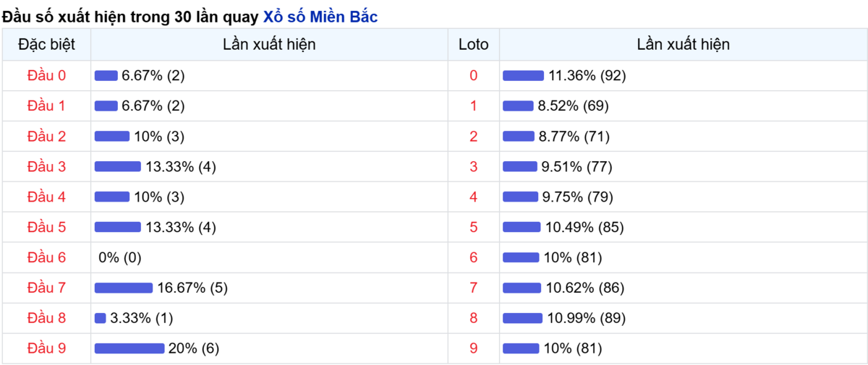Click the Đặc biệt column header

46,44
